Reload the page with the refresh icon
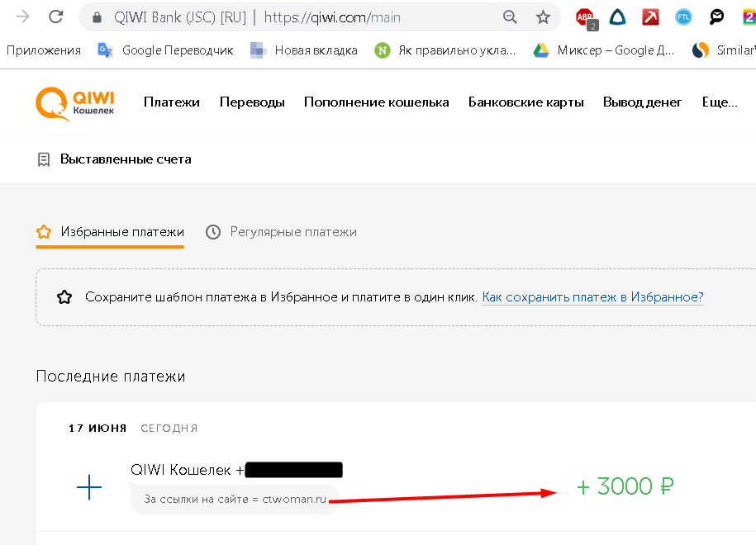Screen dimensions: 756x545 click(56, 17)
